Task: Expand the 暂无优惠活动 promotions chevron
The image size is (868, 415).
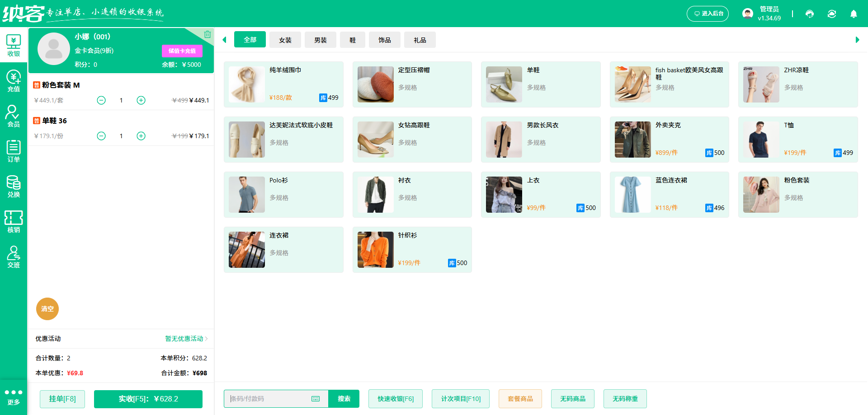Action: pyautogui.click(x=206, y=339)
